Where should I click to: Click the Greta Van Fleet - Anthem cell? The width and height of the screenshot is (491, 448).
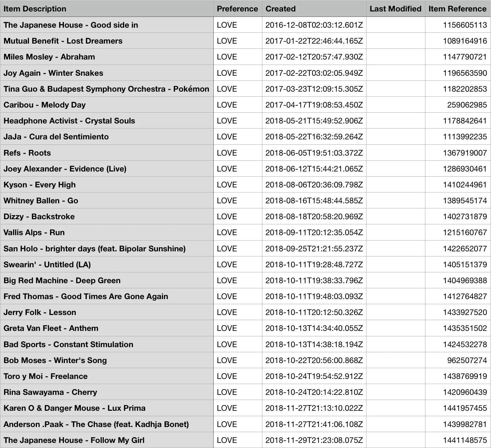107,328
